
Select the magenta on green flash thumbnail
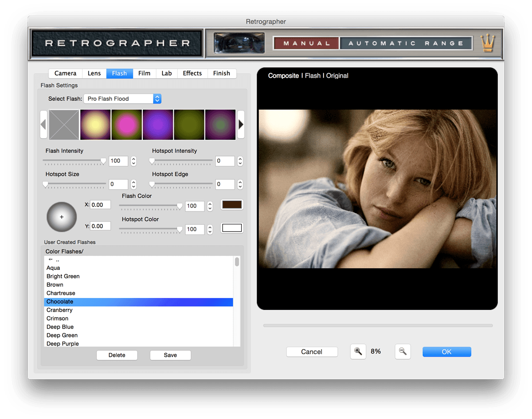point(127,125)
